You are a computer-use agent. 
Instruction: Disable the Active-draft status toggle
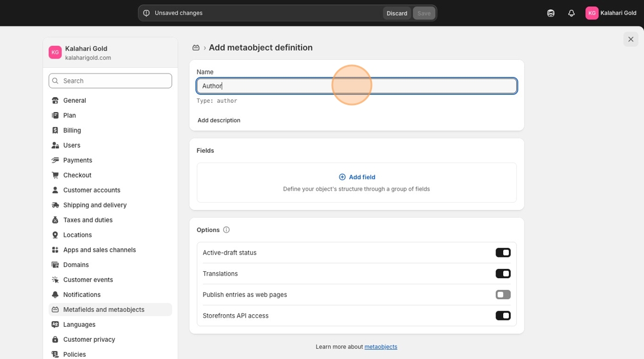tap(503, 253)
